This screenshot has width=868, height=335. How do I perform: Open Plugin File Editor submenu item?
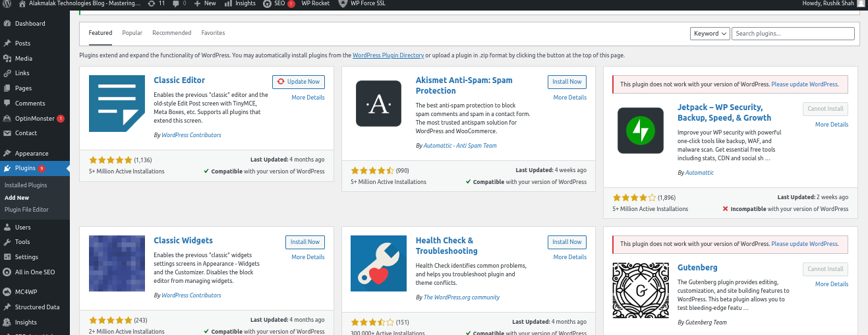tap(26, 210)
